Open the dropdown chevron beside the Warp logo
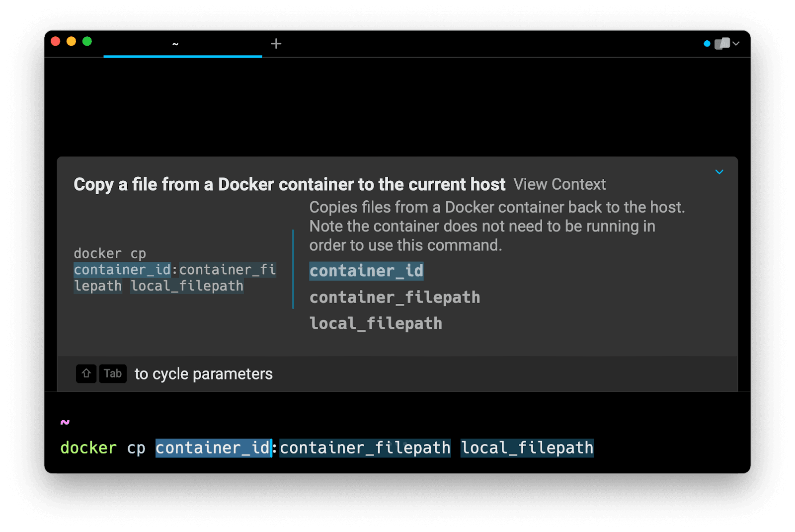Viewport: 795px width, 532px height. pyautogui.click(x=736, y=44)
